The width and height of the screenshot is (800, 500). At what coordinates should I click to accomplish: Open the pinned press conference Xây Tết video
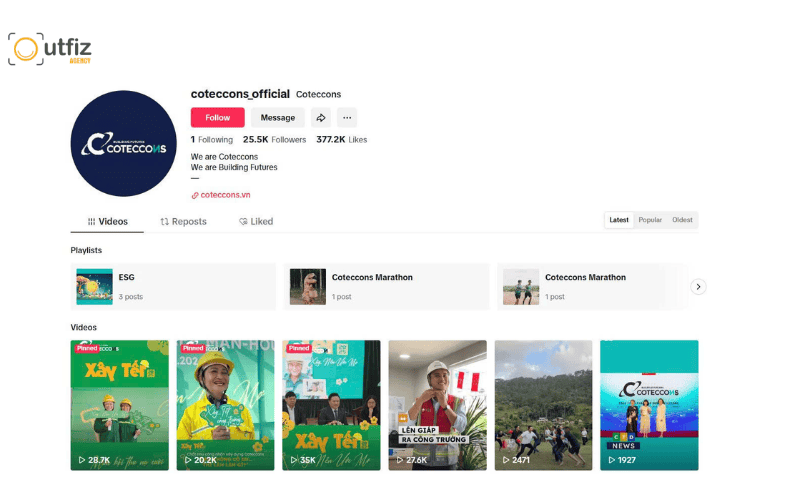point(331,405)
